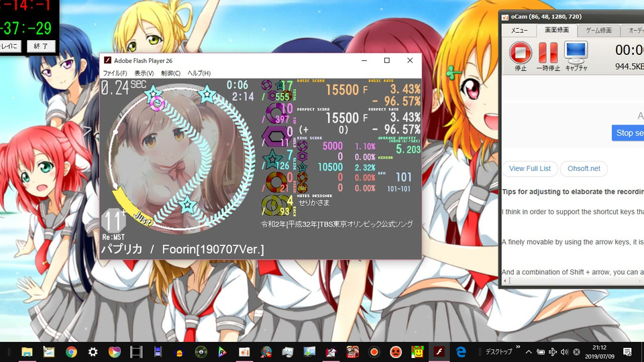Click the blue Stop button in the oCam ad

coord(629,133)
